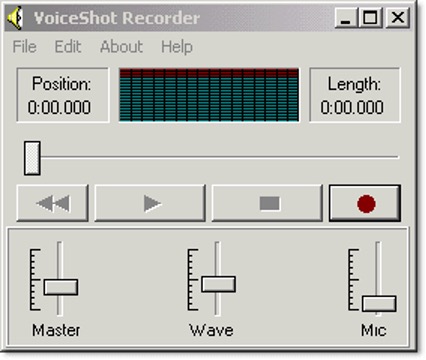Open the File menu
Screen dimensions: 426x360
[x=24, y=47]
